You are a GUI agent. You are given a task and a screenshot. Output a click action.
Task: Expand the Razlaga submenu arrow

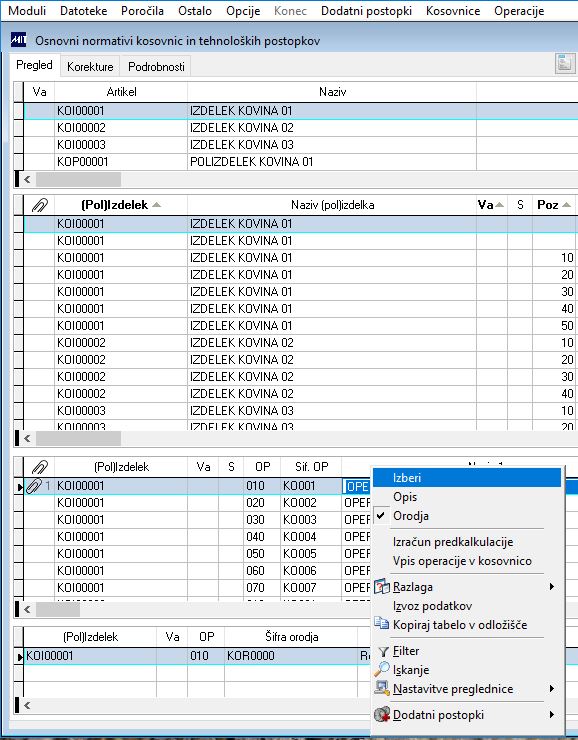click(x=552, y=587)
